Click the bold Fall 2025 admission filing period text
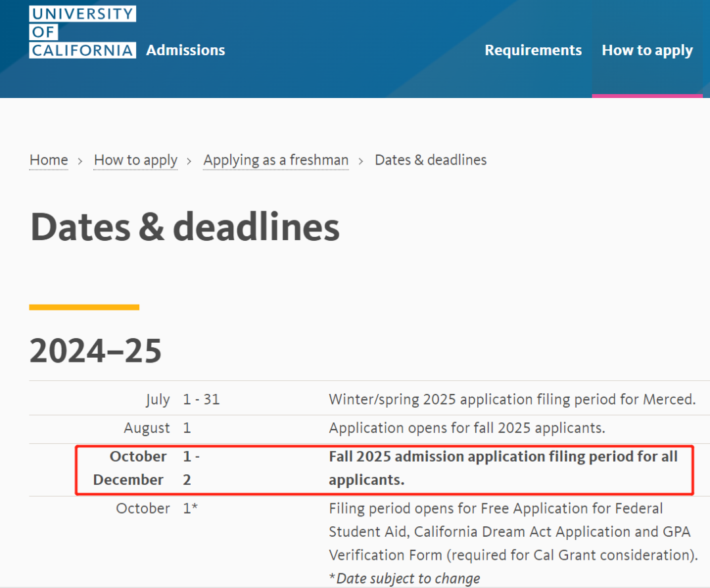The height and width of the screenshot is (588, 710). pyautogui.click(x=503, y=468)
